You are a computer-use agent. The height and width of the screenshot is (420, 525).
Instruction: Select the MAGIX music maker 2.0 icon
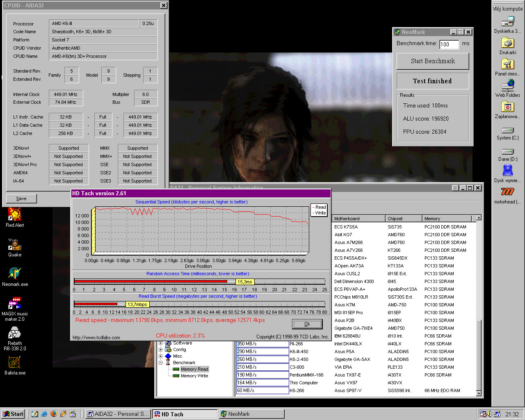15,308
